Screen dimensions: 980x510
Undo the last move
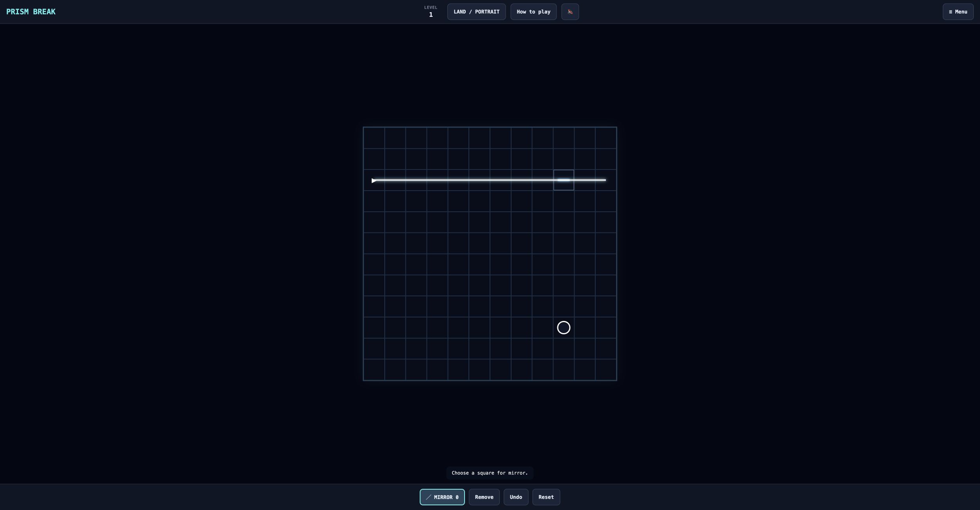[x=516, y=497]
